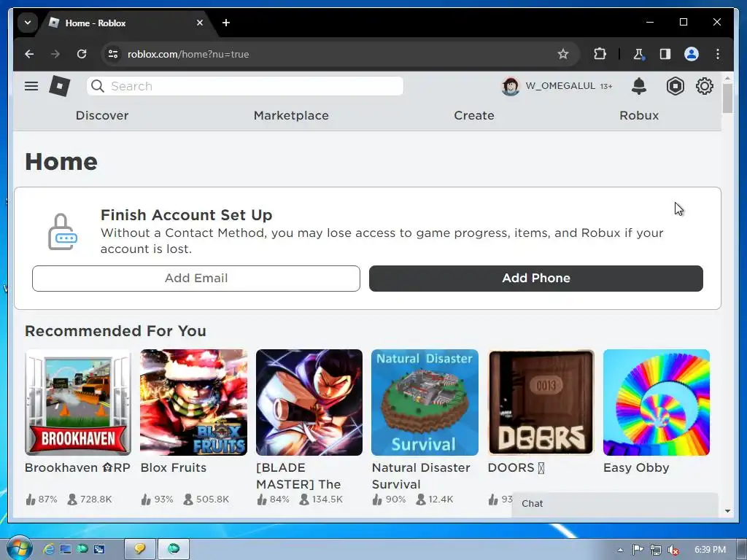Toggle the Chrome side panel

(x=665, y=54)
